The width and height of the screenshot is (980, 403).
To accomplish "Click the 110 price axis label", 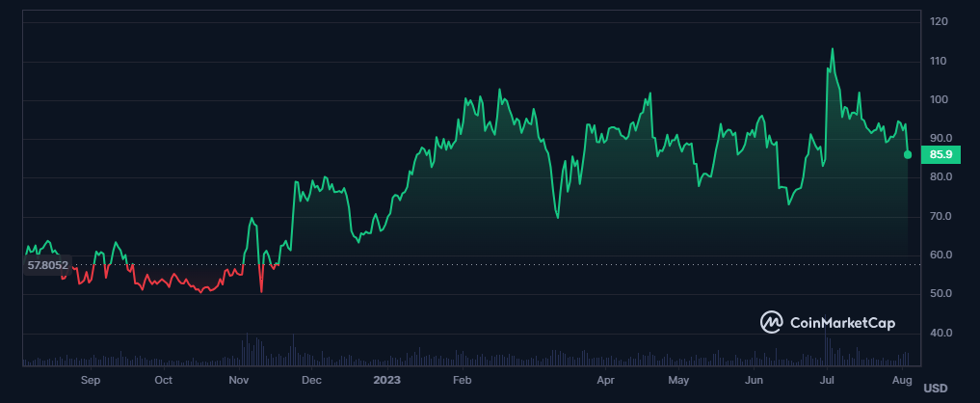I will click(939, 62).
